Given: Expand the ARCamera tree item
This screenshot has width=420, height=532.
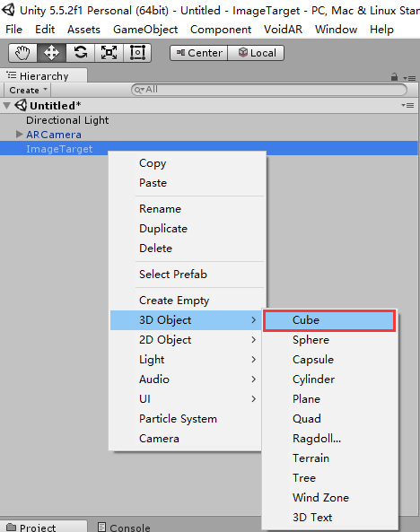Looking at the screenshot, I should pos(20,135).
